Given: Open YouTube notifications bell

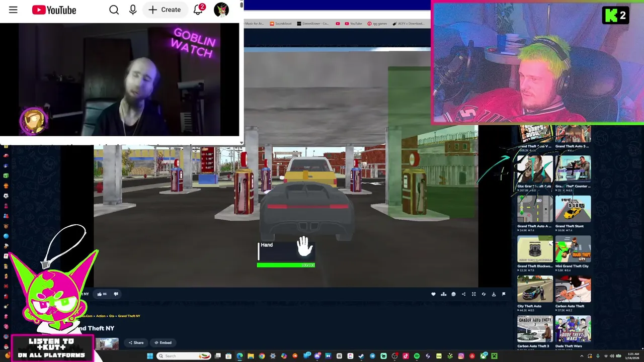Looking at the screenshot, I should 198,10.
